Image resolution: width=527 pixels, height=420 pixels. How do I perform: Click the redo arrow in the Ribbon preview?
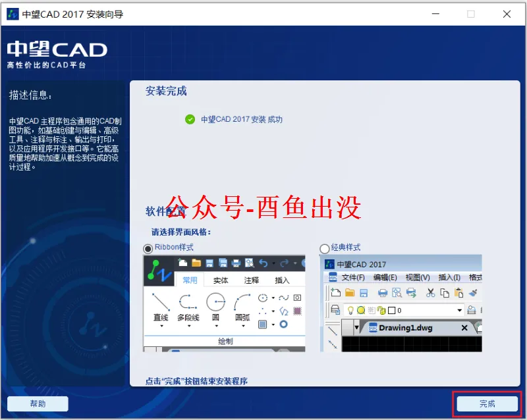[284, 263]
